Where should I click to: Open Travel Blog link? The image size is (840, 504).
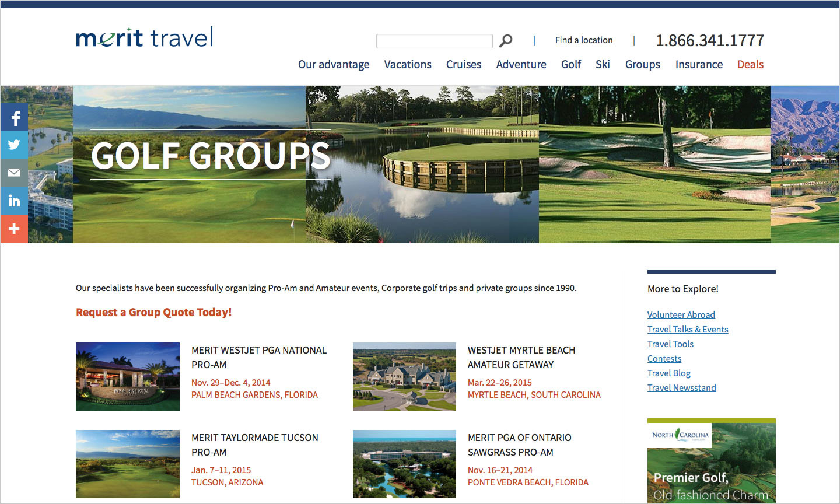pos(668,373)
